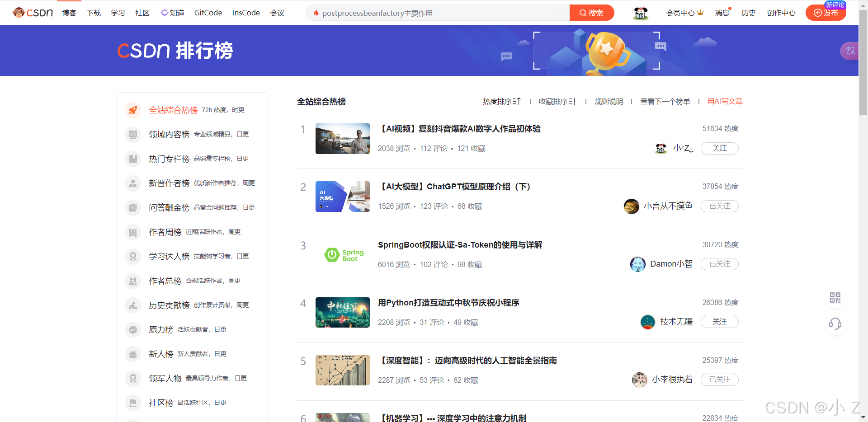This screenshot has height=422, width=868.
Task: Open article 用Python打造互动式中秋节庆祝小程序
Action: 448,303
